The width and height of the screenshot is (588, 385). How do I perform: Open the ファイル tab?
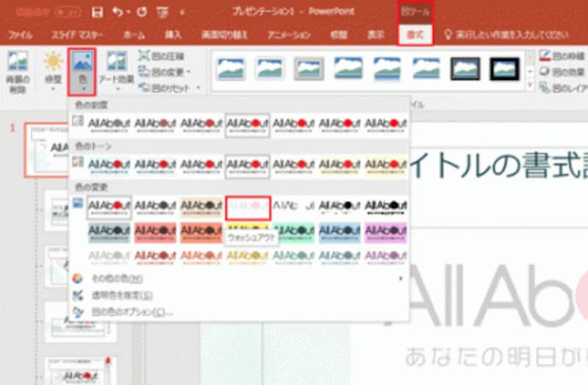click(x=21, y=35)
